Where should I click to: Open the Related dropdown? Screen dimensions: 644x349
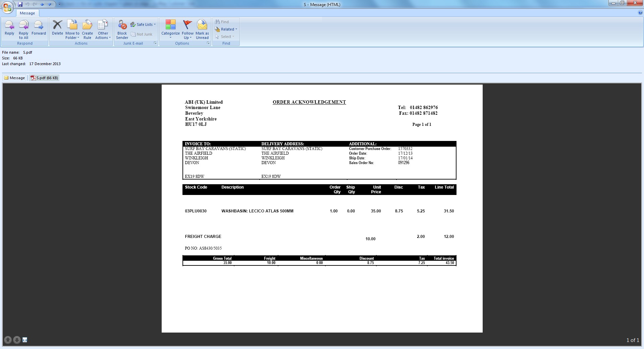point(226,29)
